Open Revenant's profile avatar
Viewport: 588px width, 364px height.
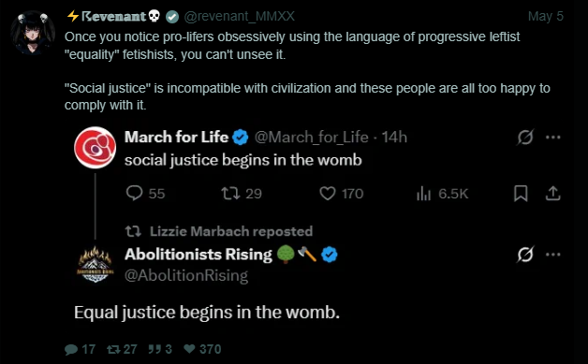tap(33, 33)
